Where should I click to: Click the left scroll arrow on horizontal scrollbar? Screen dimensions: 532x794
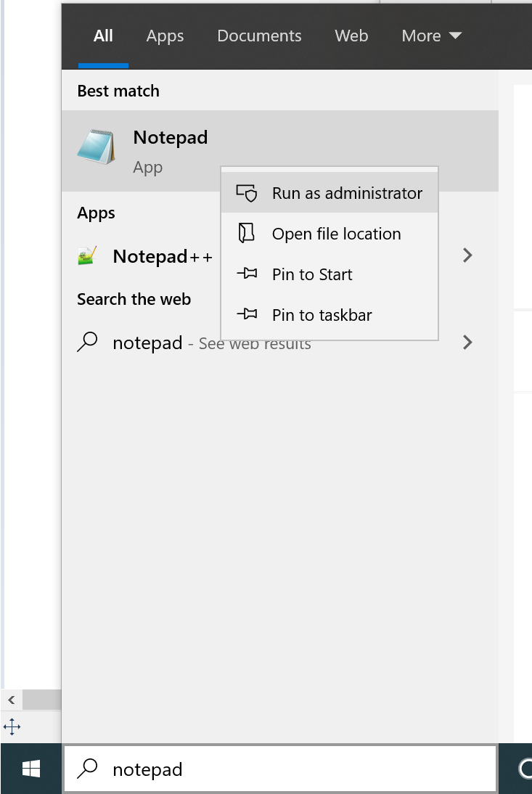click(12, 700)
